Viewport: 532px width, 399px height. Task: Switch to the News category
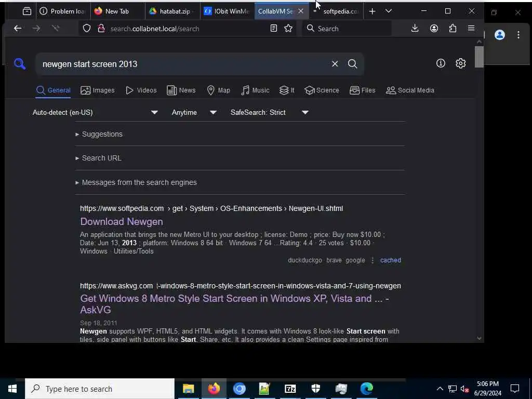coord(181,90)
